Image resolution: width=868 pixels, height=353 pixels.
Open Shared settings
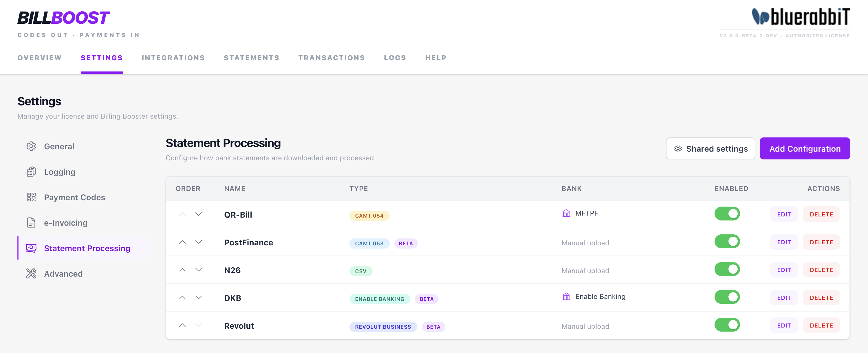(x=710, y=148)
